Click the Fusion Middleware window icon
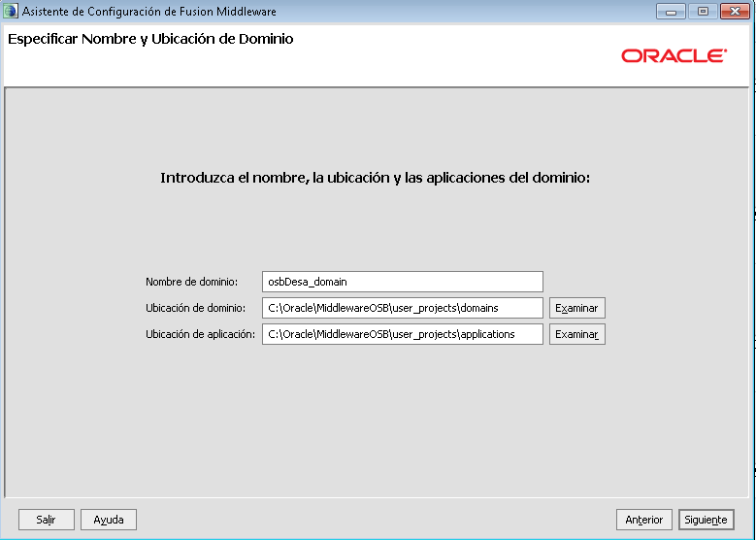This screenshot has width=756, height=540. click(x=10, y=11)
